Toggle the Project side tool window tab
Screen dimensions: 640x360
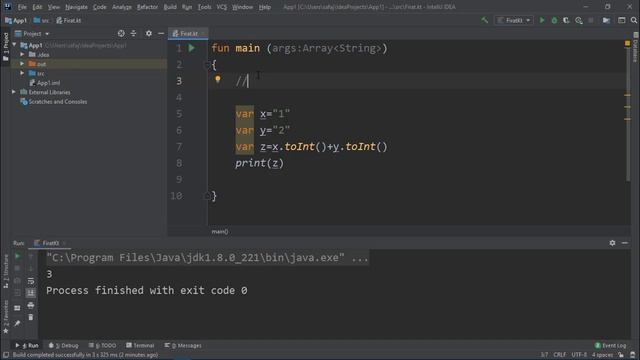click(5, 46)
